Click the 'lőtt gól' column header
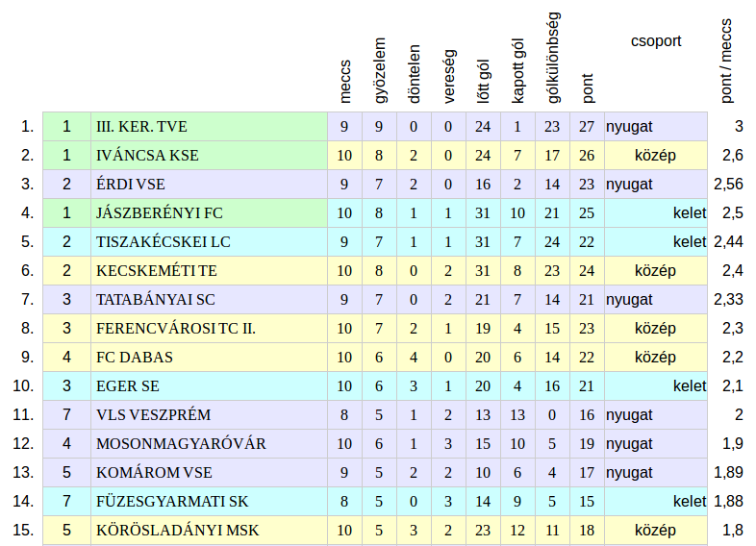 [483, 81]
